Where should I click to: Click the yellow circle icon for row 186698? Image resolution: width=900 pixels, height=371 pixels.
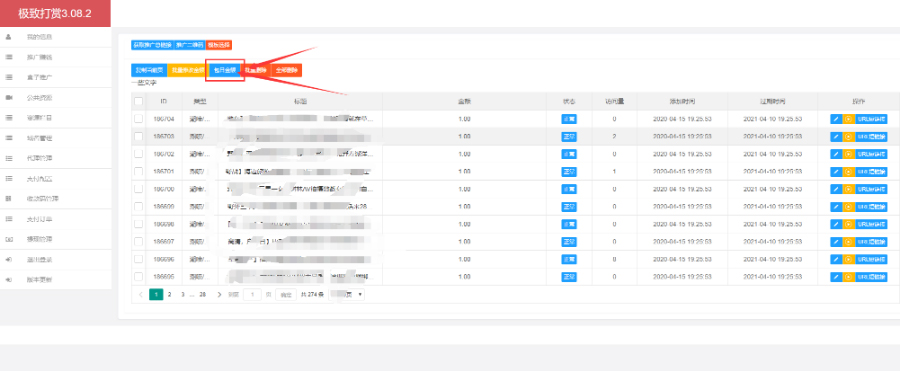tap(848, 225)
